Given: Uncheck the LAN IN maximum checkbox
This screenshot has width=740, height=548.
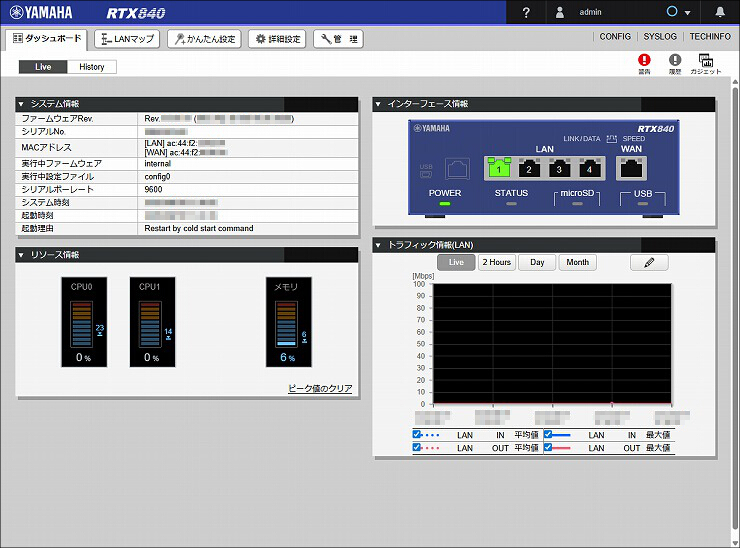Looking at the screenshot, I should pyautogui.click(x=548, y=435).
